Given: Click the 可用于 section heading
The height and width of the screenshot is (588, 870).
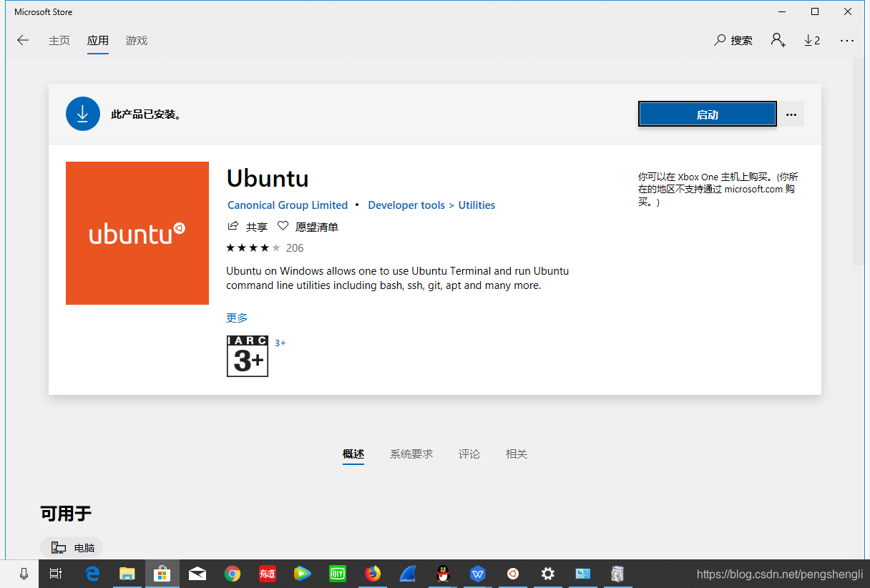Looking at the screenshot, I should pyautogui.click(x=66, y=514).
